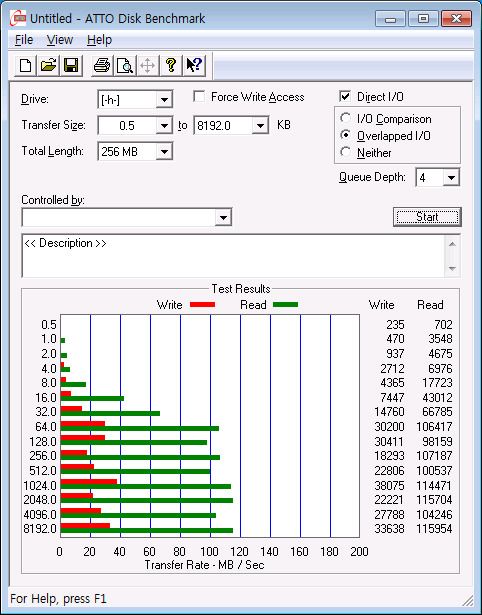Click the Start button
This screenshot has height=615, width=482.
[427, 217]
